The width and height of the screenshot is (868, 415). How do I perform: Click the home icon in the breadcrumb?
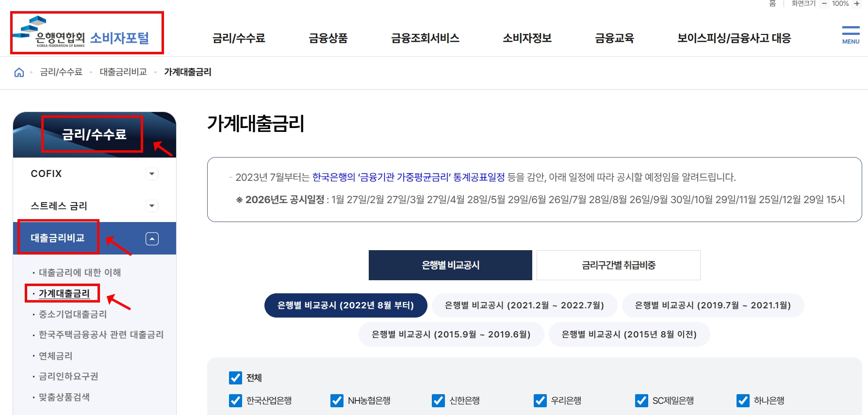point(19,72)
